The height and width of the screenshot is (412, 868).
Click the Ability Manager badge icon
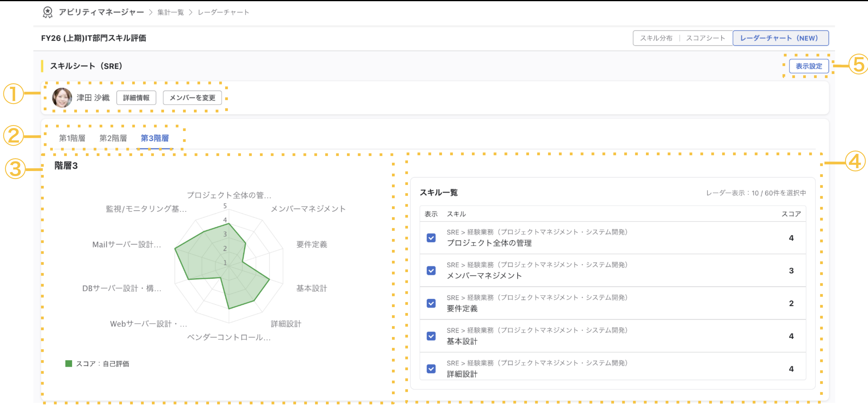[47, 12]
